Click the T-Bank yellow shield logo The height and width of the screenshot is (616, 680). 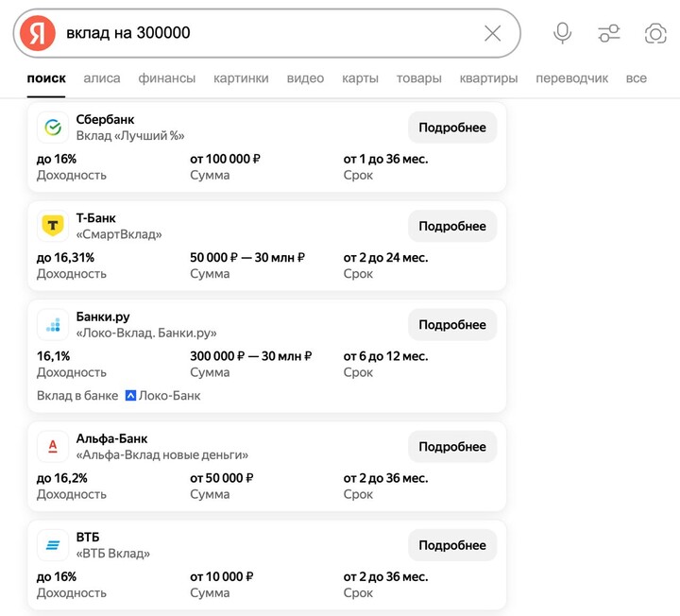53,226
